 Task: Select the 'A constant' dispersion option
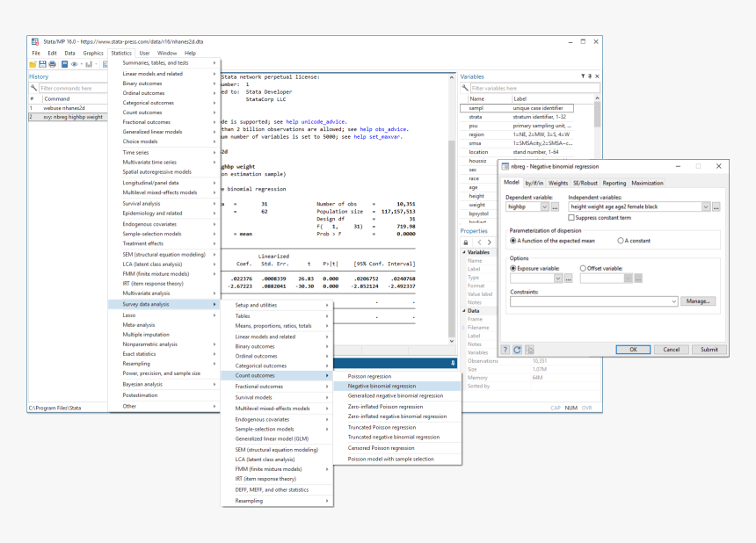(x=621, y=240)
